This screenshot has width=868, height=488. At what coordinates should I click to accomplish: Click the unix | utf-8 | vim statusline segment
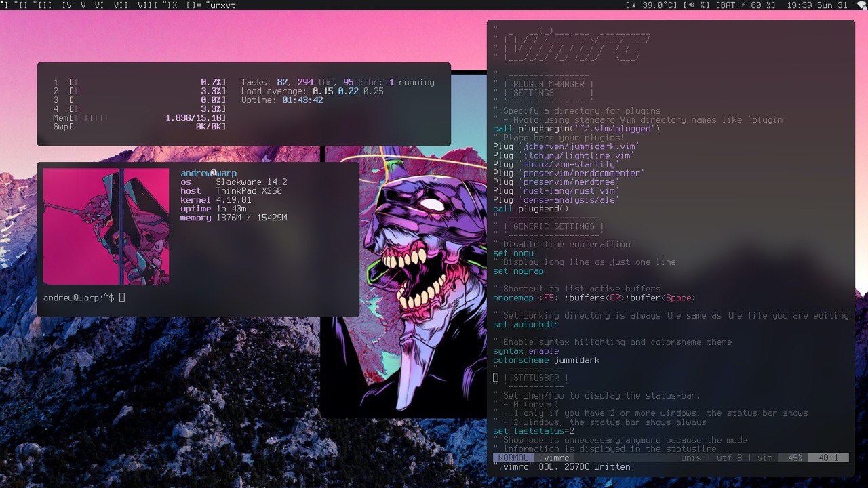726,457
